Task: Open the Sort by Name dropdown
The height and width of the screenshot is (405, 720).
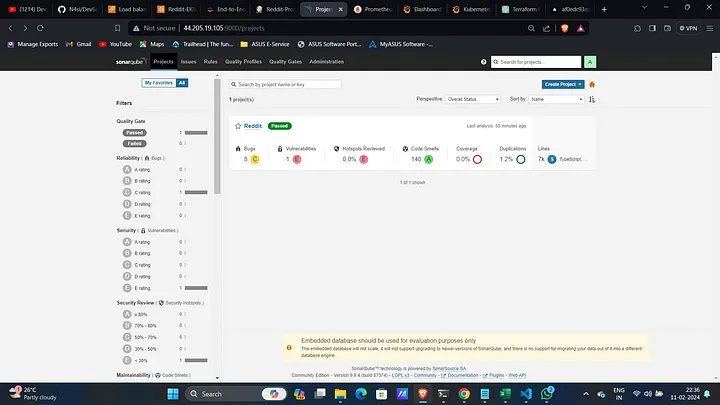Action: pyautogui.click(x=556, y=99)
